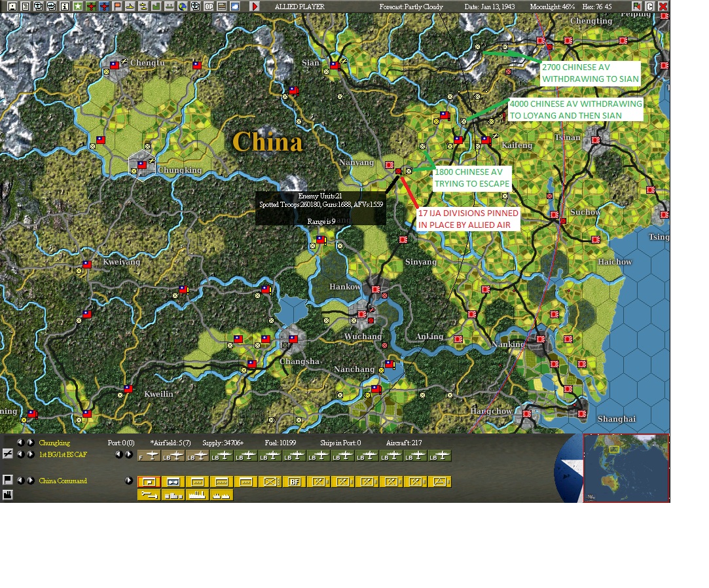Screen dimensions: 709x588
Task: Open the globe toolbar icon
Action: coord(182,7)
